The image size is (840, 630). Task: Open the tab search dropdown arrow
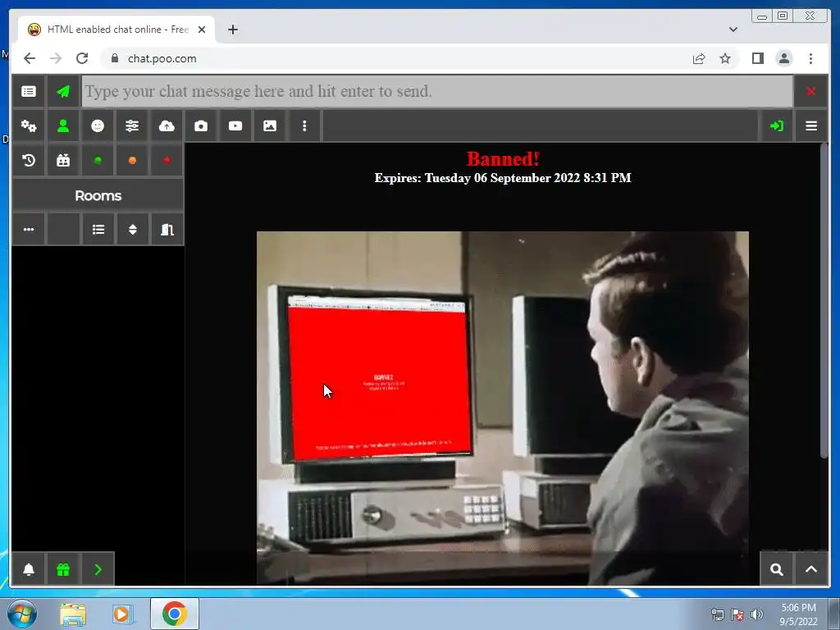click(x=733, y=30)
